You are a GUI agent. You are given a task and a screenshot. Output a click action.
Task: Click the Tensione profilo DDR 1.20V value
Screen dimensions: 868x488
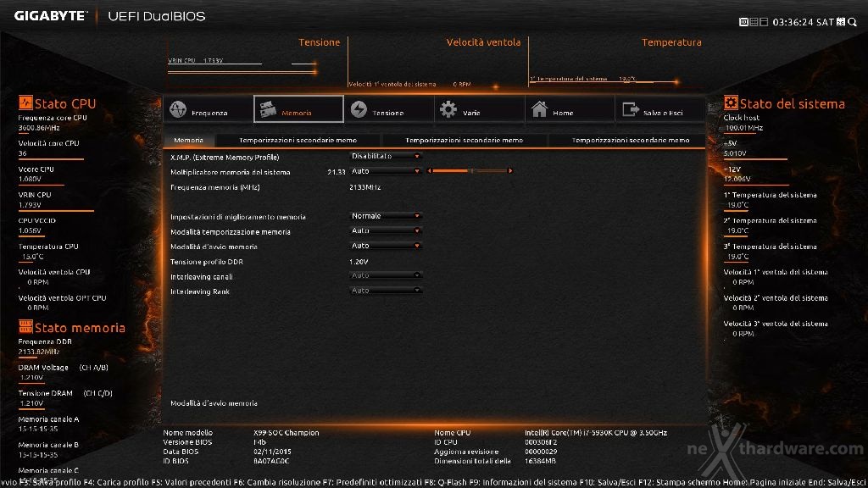pos(359,262)
